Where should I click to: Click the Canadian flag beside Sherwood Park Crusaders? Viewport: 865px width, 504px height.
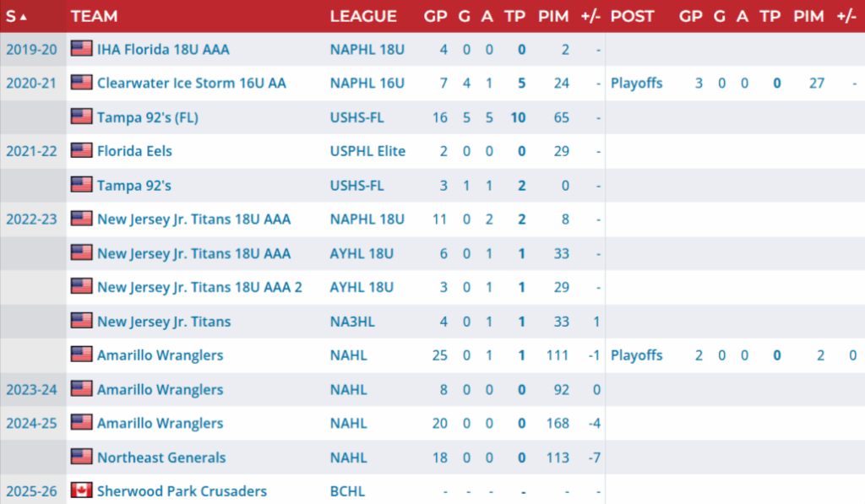pos(82,490)
